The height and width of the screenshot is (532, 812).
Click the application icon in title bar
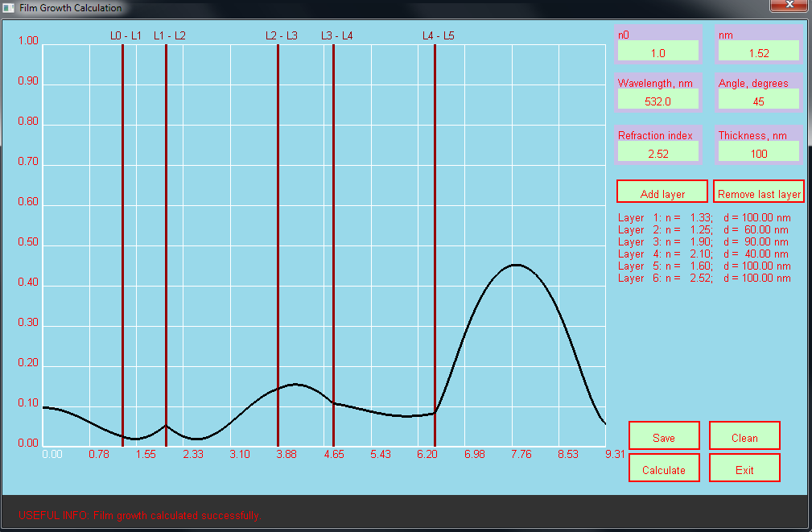8,8
